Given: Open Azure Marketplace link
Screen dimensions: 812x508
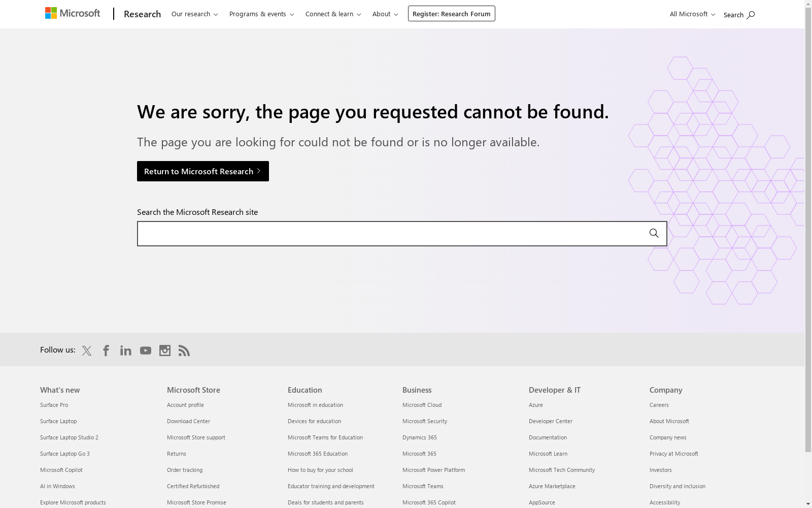Looking at the screenshot, I should pos(552,486).
